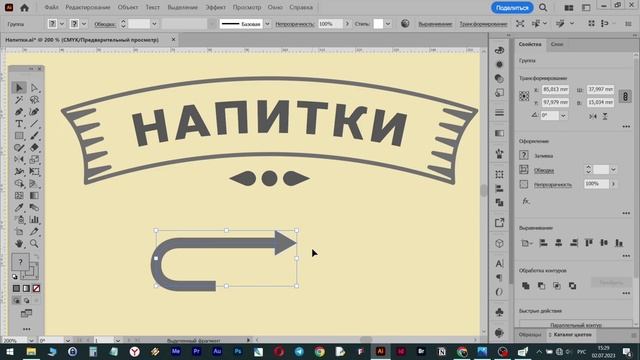Select the Gradient tool

[34, 196]
